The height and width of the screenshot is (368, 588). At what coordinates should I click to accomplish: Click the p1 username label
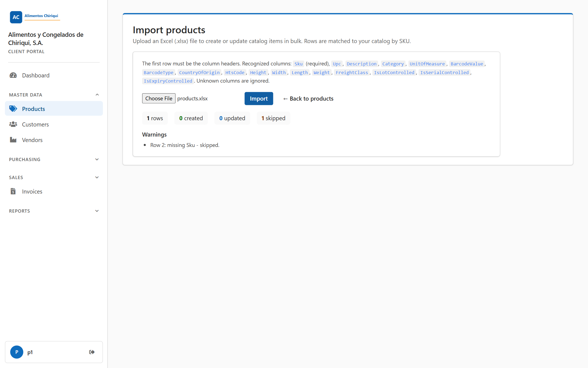point(30,352)
